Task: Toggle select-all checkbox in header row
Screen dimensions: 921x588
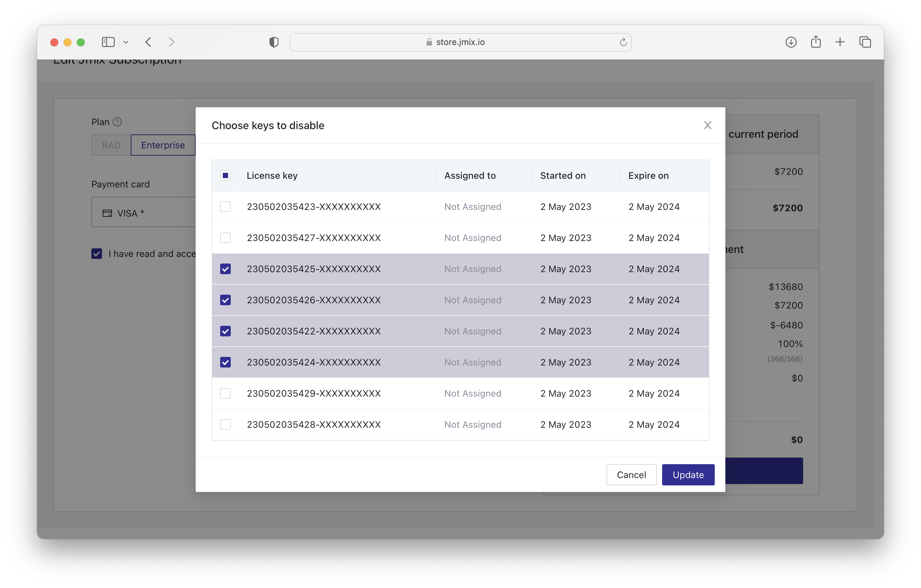Action: point(225,175)
